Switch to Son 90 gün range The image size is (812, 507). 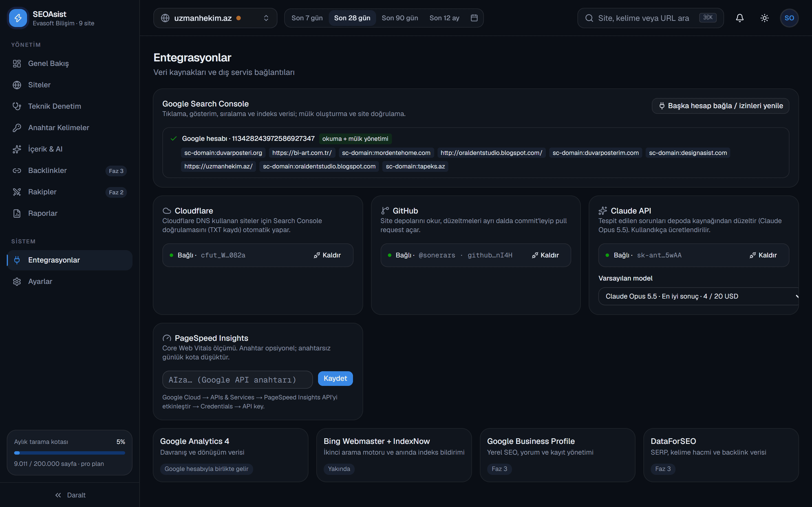point(400,18)
